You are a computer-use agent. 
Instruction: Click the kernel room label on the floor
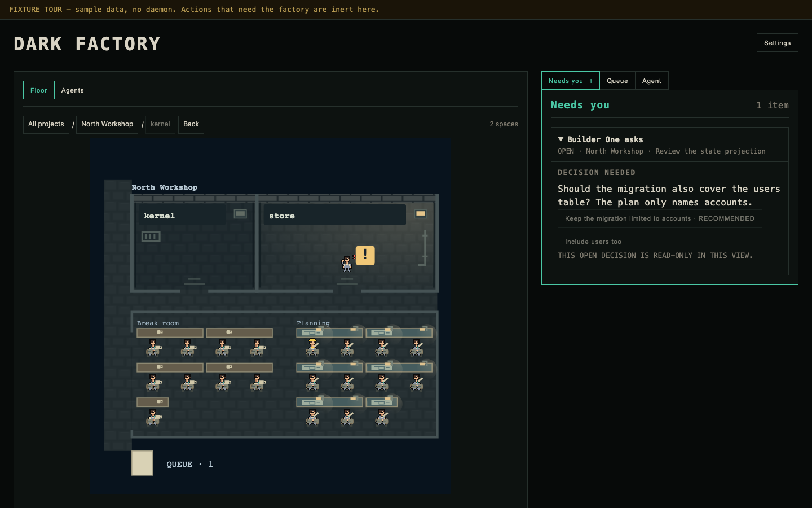click(x=160, y=216)
